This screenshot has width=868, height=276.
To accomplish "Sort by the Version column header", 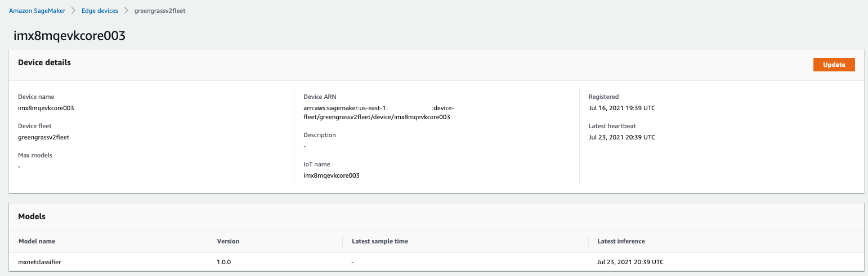I will 228,241.
